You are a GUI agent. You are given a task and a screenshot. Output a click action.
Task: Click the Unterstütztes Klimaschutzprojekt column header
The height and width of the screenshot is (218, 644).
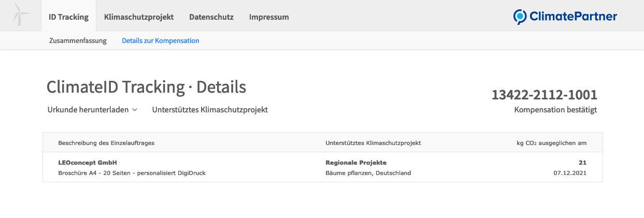373,142
